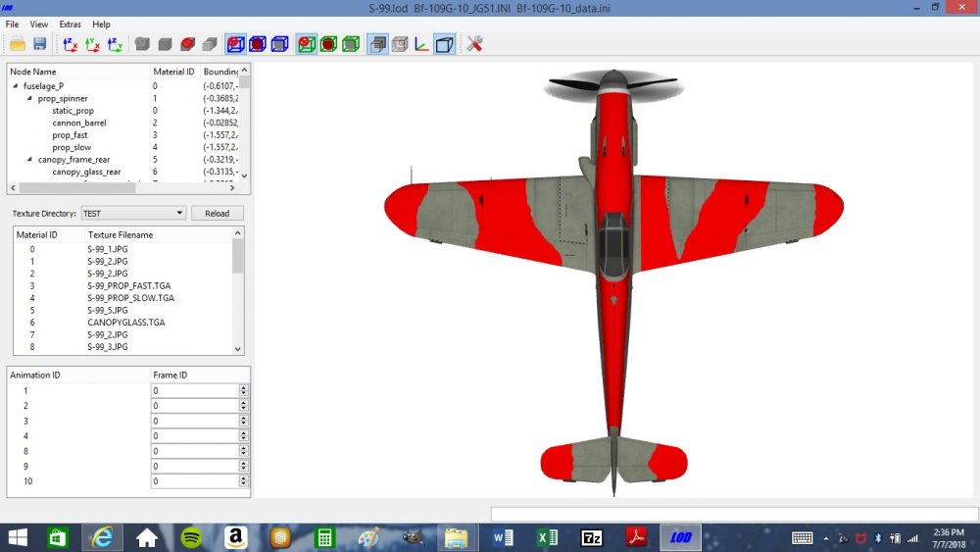This screenshot has width=980, height=552.
Task: Click the Reload button
Action: pyautogui.click(x=217, y=213)
